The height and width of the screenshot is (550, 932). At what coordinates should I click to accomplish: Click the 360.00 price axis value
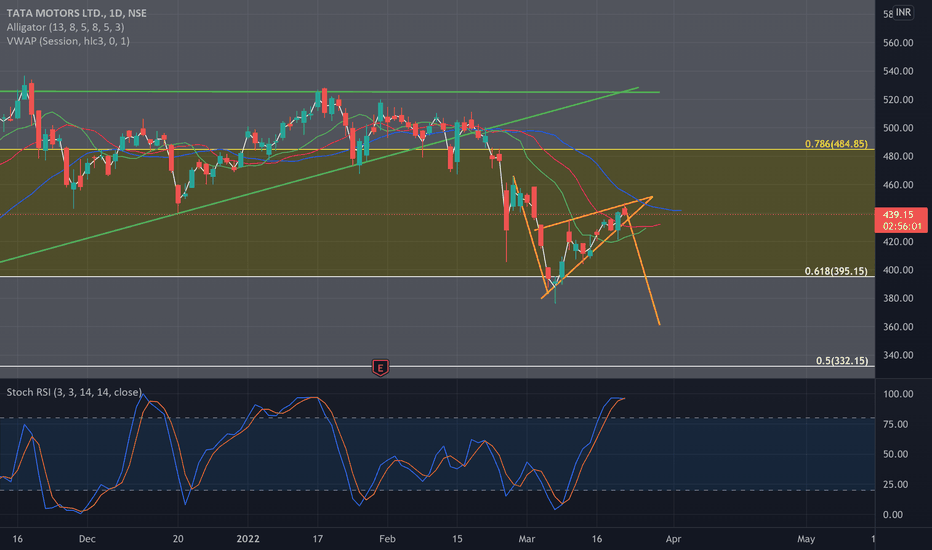[x=898, y=327]
